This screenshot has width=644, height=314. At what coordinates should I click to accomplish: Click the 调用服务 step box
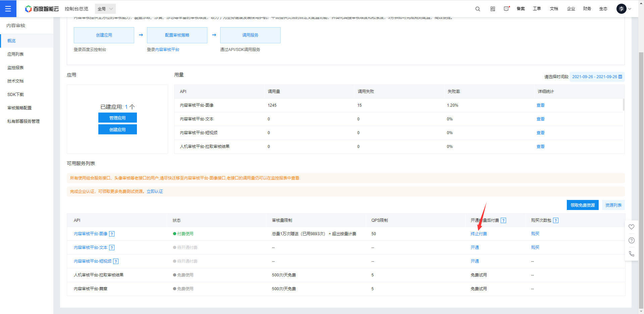coord(250,35)
